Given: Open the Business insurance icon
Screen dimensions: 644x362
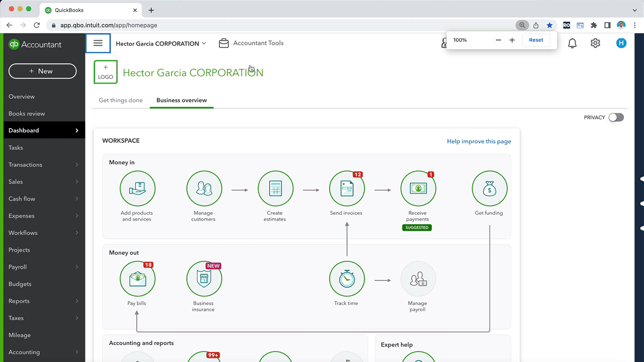Looking at the screenshot, I should pos(204,279).
